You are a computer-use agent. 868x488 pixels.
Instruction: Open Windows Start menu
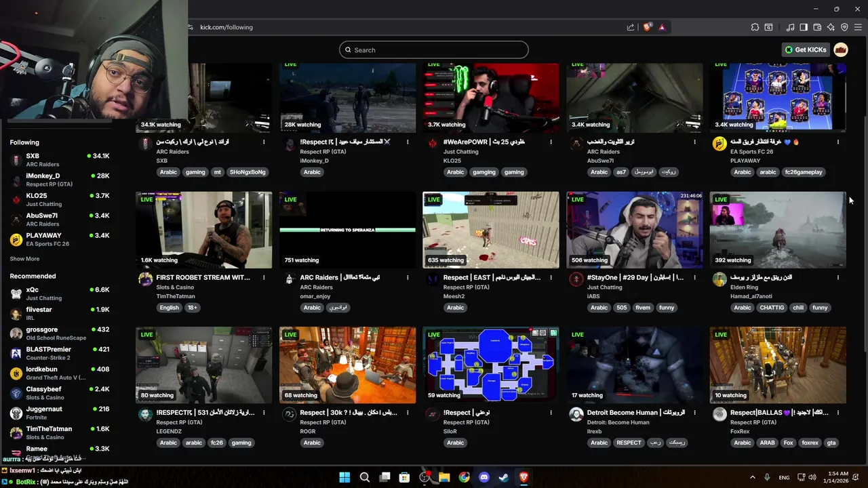coord(344,477)
